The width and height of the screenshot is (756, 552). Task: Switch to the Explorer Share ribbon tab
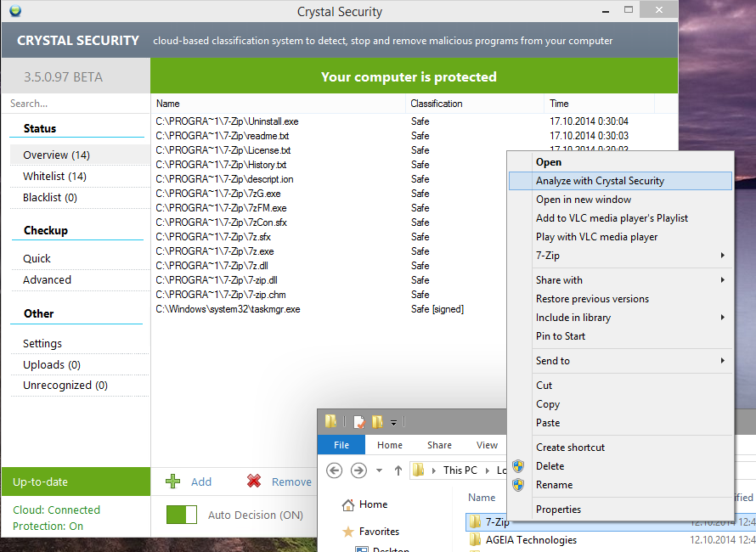pyautogui.click(x=439, y=445)
